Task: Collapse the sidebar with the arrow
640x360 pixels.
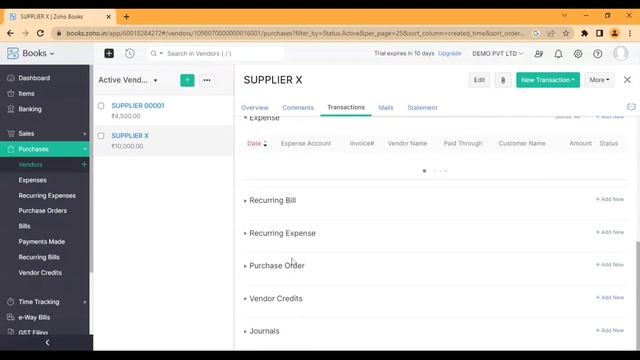Action: tap(47, 342)
